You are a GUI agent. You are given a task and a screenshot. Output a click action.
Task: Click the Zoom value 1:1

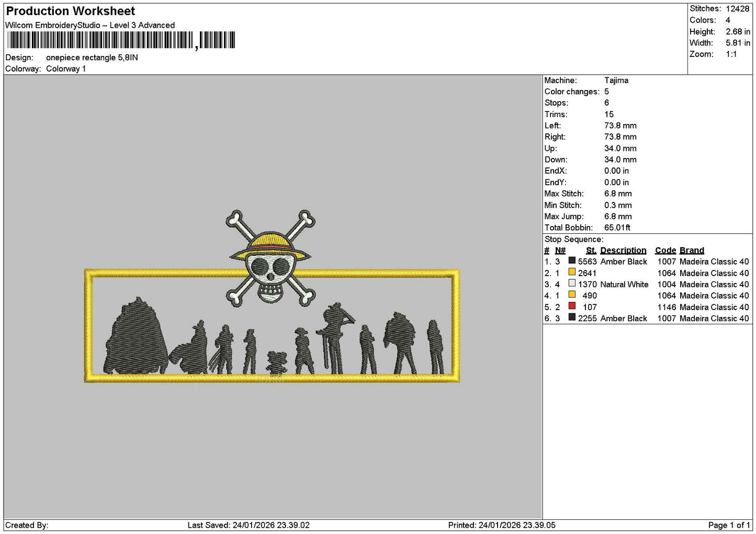pyautogui.click(x=731, y=54)
